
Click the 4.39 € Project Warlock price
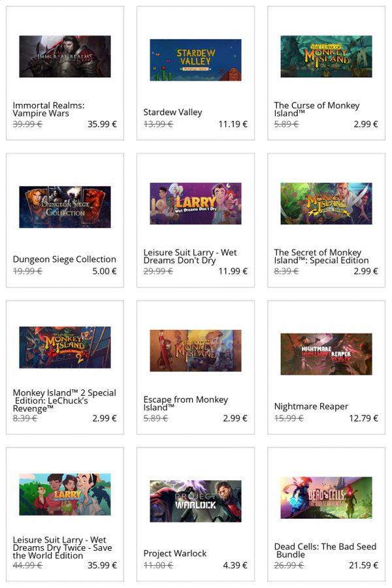click(235, 565)
